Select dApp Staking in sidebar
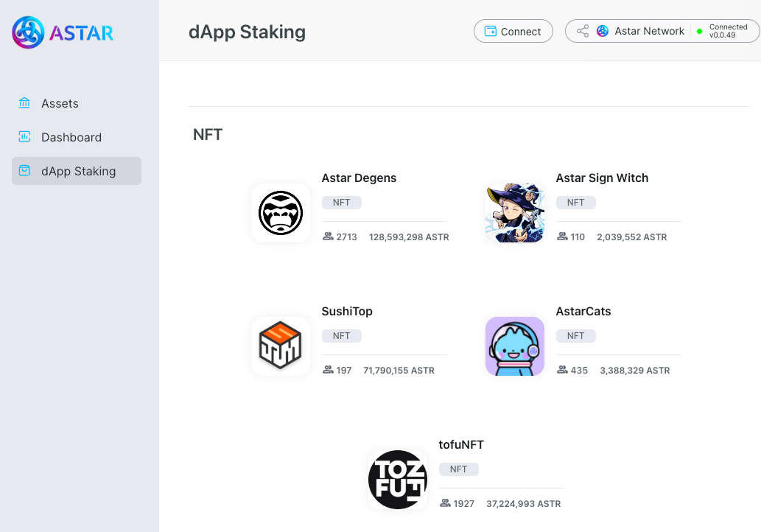 pos(76,171)
